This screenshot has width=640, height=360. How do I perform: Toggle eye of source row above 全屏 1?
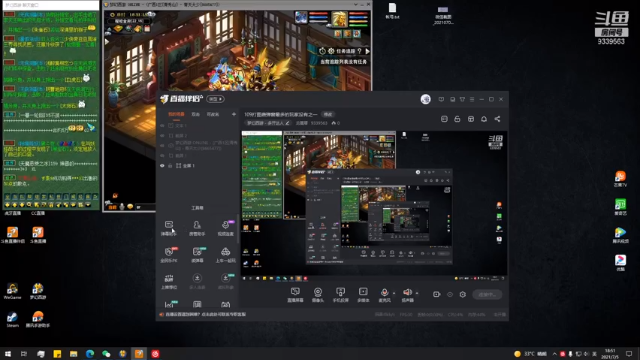162,156
